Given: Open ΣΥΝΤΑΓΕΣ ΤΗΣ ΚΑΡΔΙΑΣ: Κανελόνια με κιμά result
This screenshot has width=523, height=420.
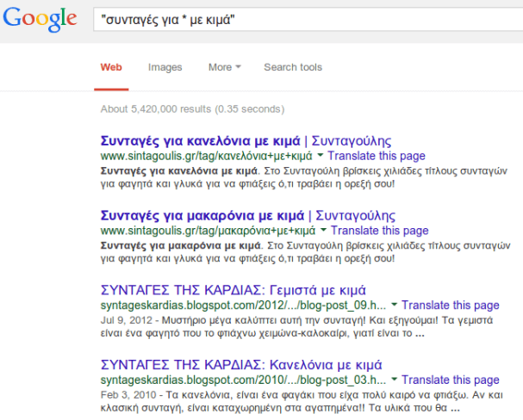Looking at the screenshot, I should point(241,365).
